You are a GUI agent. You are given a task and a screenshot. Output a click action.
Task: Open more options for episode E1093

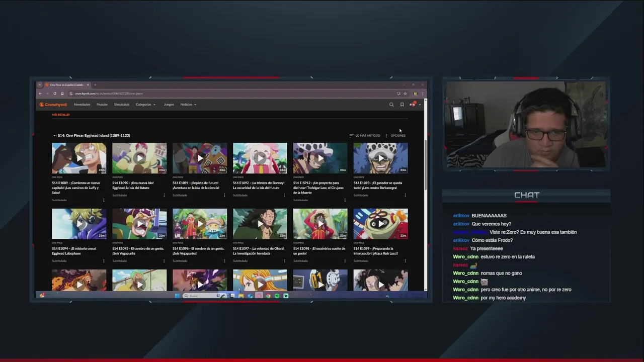(x=406, y=195)
